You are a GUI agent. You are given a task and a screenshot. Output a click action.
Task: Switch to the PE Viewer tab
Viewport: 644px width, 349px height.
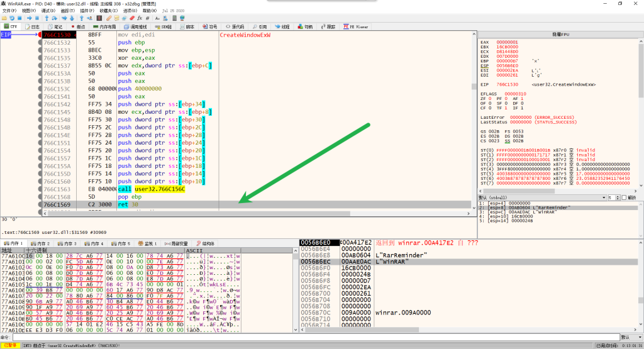[x=356, y=27]
